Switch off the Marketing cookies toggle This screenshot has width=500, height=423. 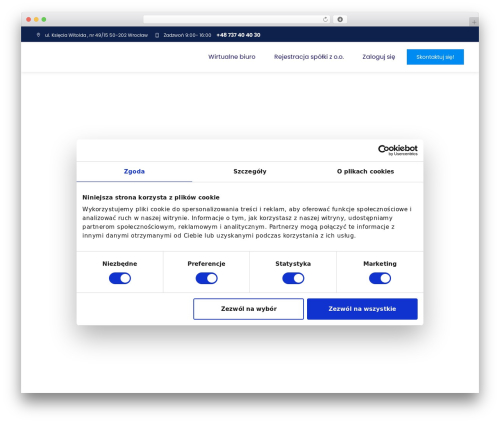click(x=380, y=278)
